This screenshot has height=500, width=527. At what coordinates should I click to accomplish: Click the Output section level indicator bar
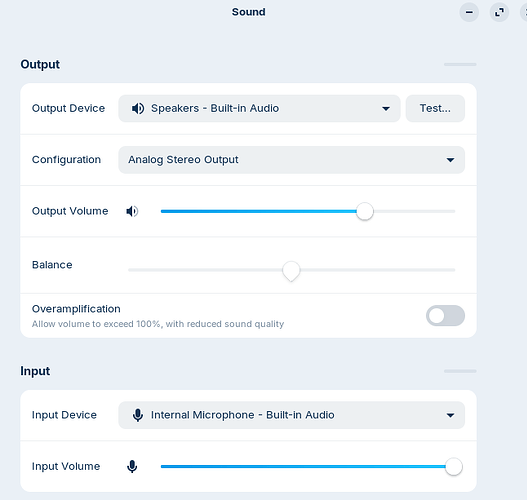[x=460, y=64]
